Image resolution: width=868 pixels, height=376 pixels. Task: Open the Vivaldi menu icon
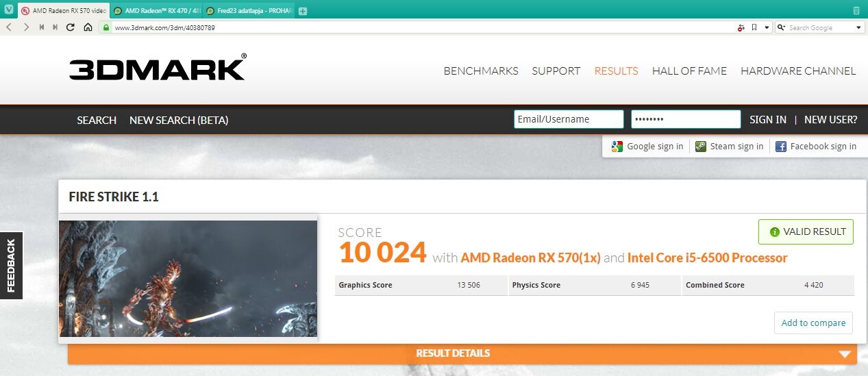tap(8, 10)
